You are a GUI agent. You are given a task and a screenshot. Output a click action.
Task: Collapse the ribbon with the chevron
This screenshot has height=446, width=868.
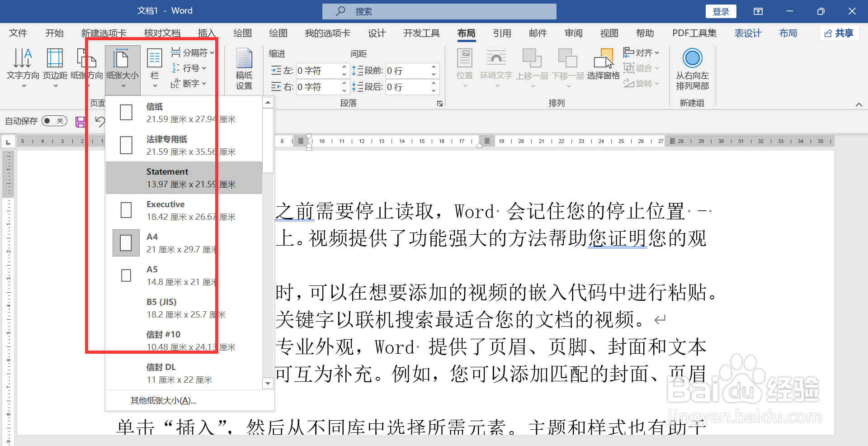tap(859, 104)
